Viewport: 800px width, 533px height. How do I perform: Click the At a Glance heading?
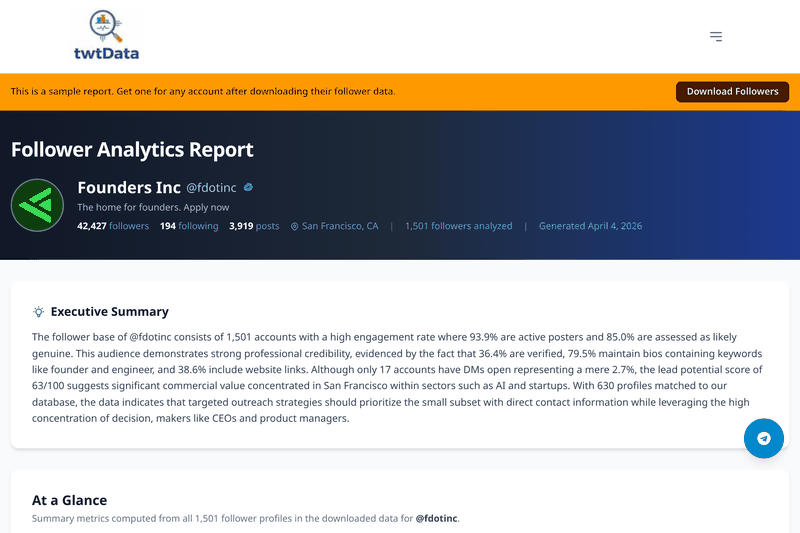point(69,500)
